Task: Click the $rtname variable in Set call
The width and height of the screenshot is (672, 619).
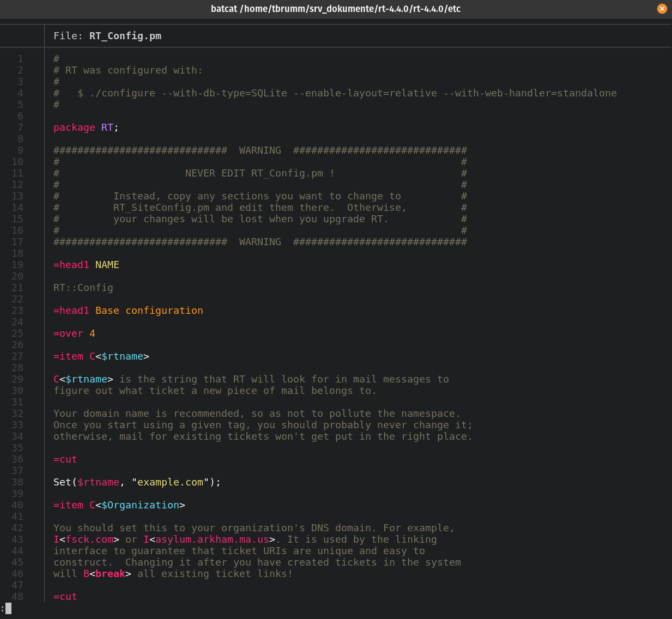Action: coord(98,482)
